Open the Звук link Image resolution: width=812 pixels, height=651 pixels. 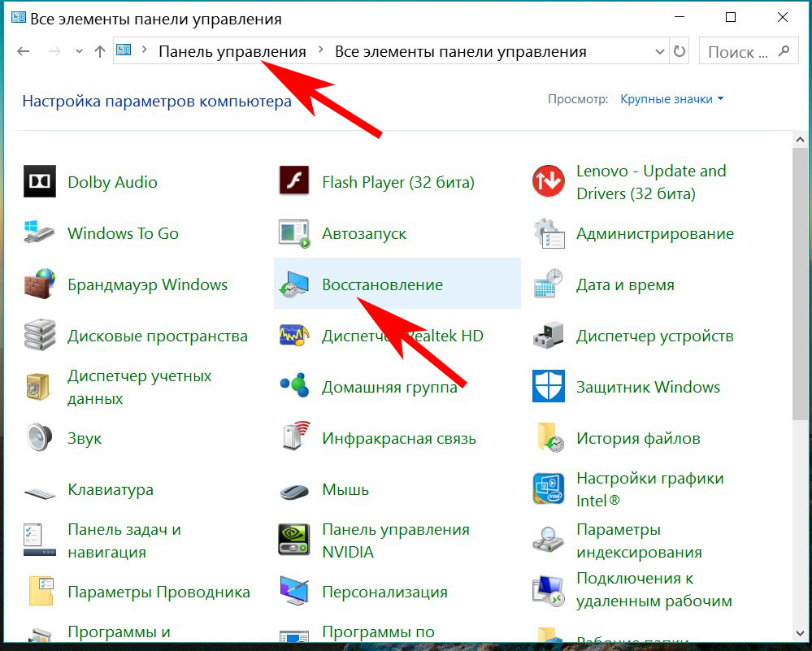click(85, 438)
